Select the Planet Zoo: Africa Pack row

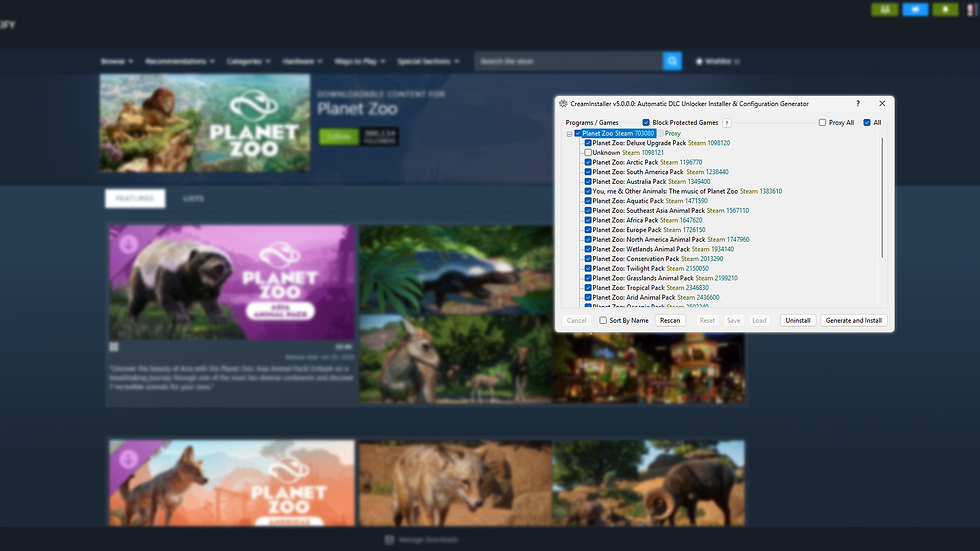pos(647,221)
